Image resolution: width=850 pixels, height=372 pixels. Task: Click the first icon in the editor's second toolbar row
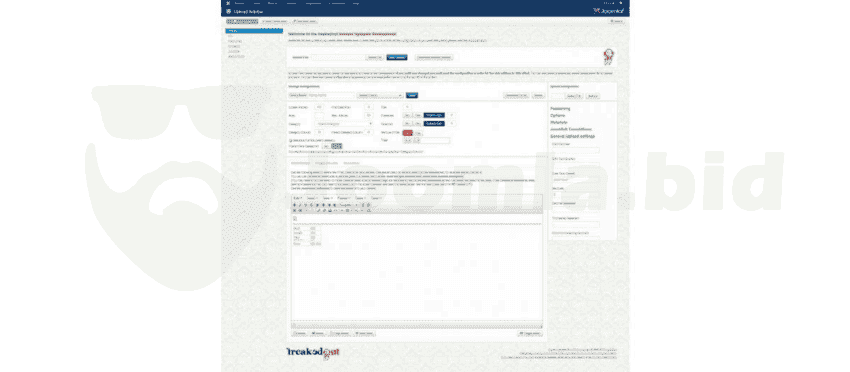point(294,210)
